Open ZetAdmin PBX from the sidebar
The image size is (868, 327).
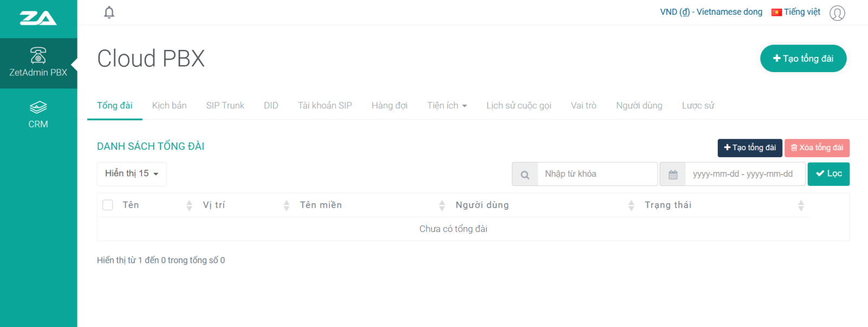coord(38,63)
